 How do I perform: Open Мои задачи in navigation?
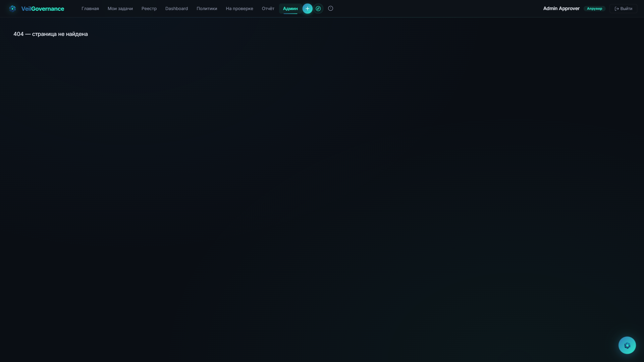[120, 9]
